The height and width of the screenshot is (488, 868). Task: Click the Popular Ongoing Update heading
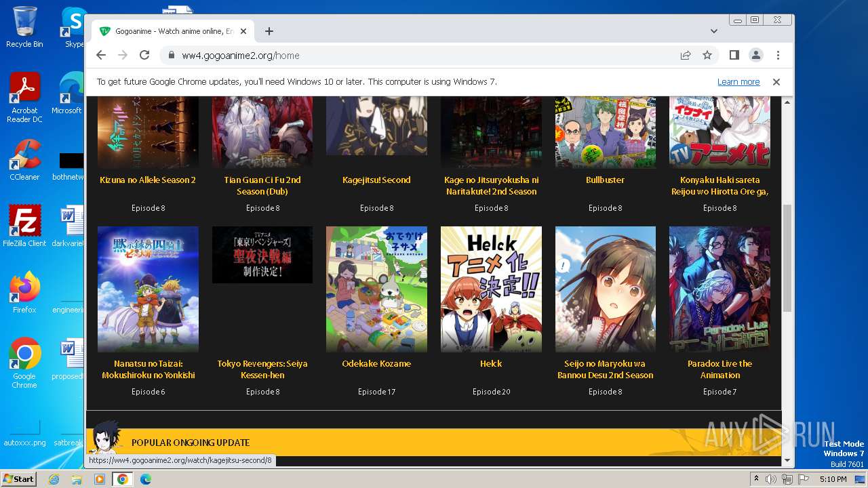[191, 443]
